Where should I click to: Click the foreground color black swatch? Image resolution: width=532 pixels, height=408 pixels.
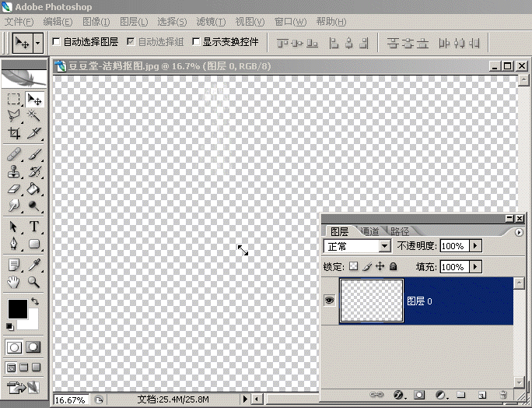click(x=16, y=308)
